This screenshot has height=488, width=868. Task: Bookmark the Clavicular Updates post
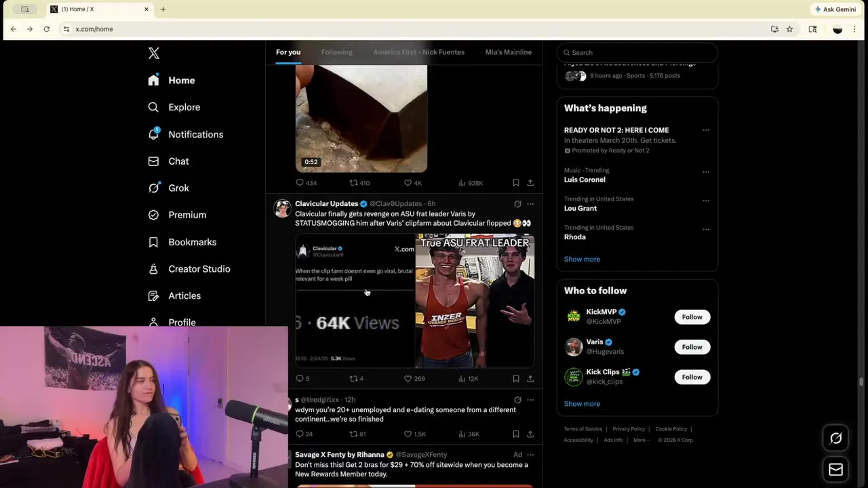[516, 378]
